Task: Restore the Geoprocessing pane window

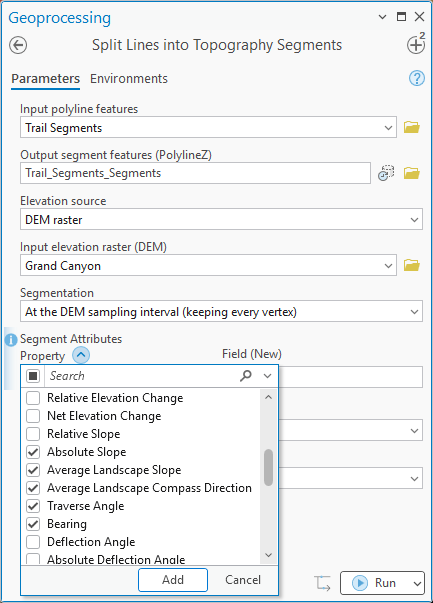Action: (401, 17)
